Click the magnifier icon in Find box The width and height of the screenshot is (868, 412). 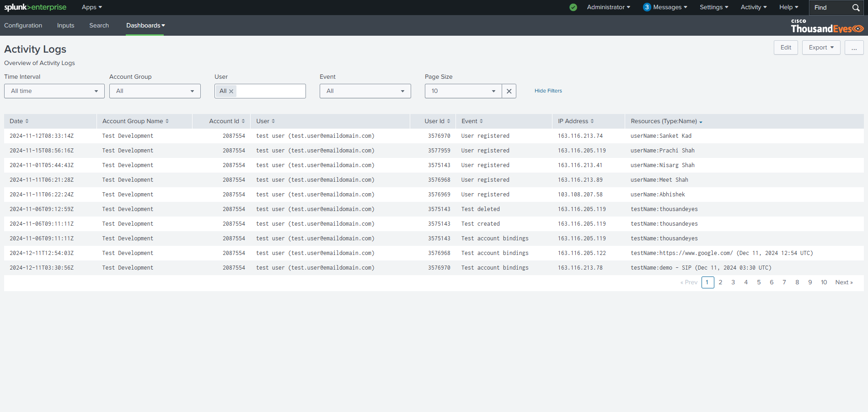856,7
